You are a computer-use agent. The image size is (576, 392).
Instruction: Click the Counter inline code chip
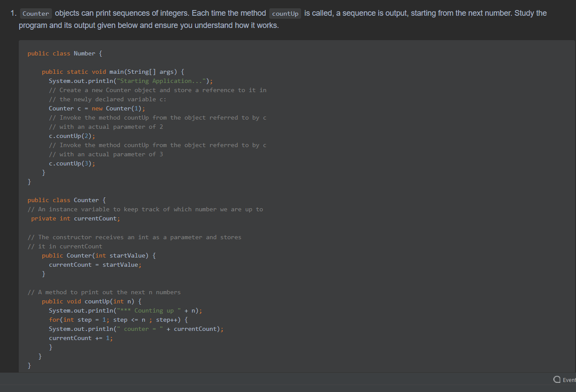pyautogui.click(x=35, y=13)
